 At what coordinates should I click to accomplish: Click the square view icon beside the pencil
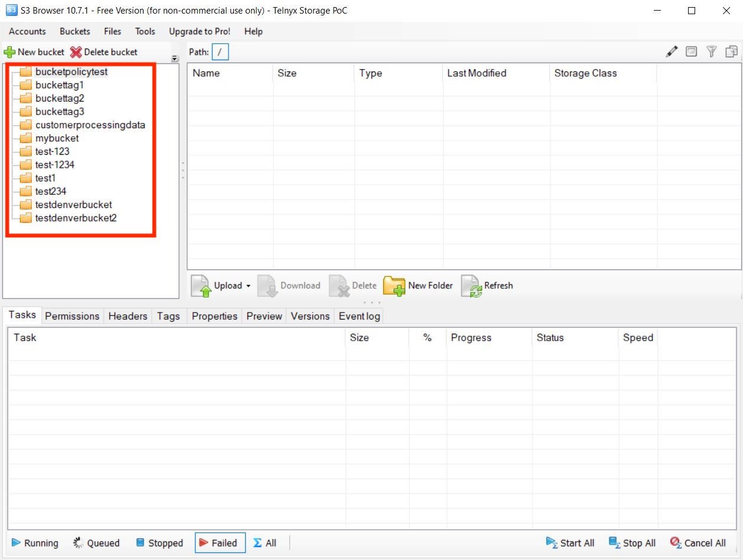pyautogui.click(x=691, y=51)
